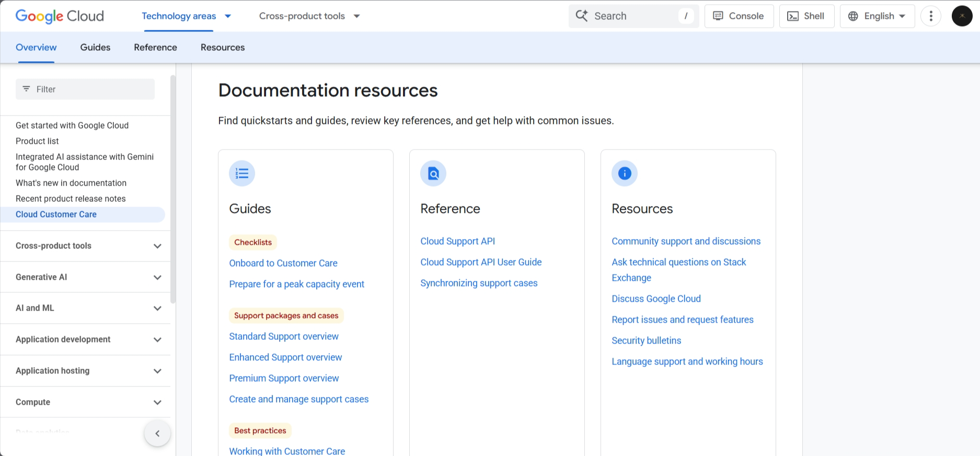Open the three-dot more options menu
The width and height of the screenshot is (980, 456).
(930, 16)
